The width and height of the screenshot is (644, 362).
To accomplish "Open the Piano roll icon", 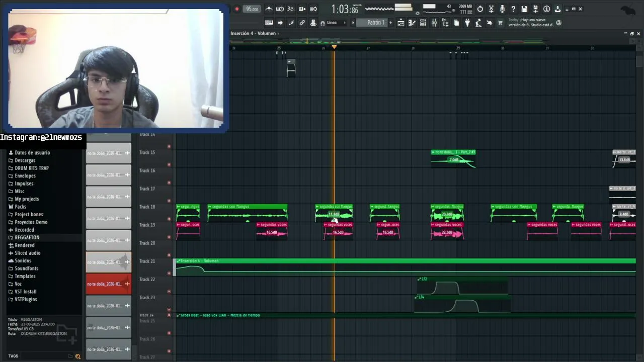I will [x=412, y=23].
